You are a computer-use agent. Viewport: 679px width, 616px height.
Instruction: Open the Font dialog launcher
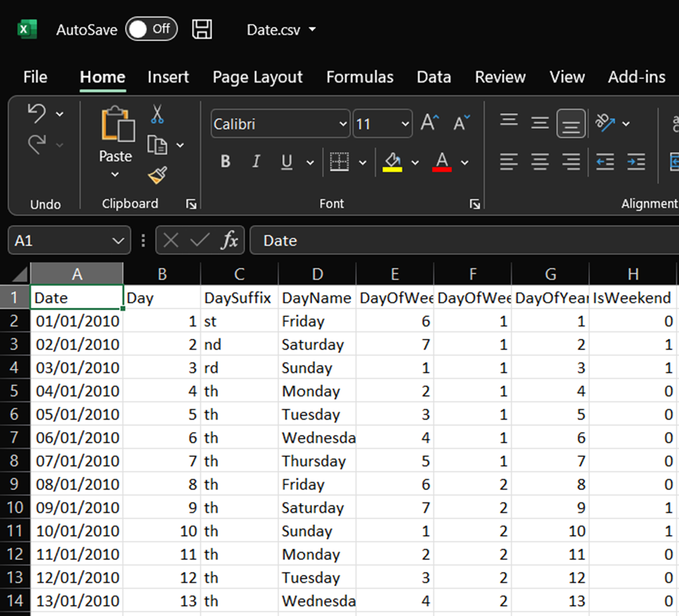475,204
